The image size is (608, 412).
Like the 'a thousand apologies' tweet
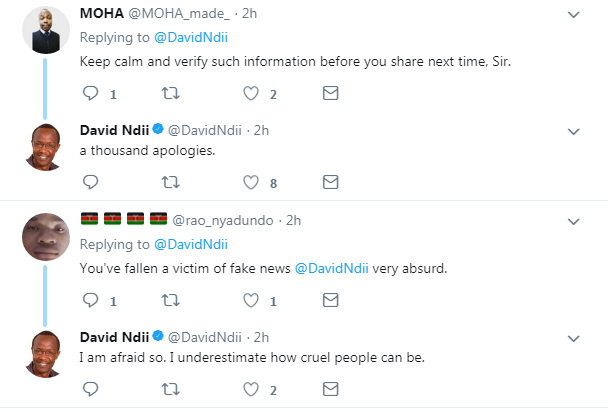click(251, 182)
